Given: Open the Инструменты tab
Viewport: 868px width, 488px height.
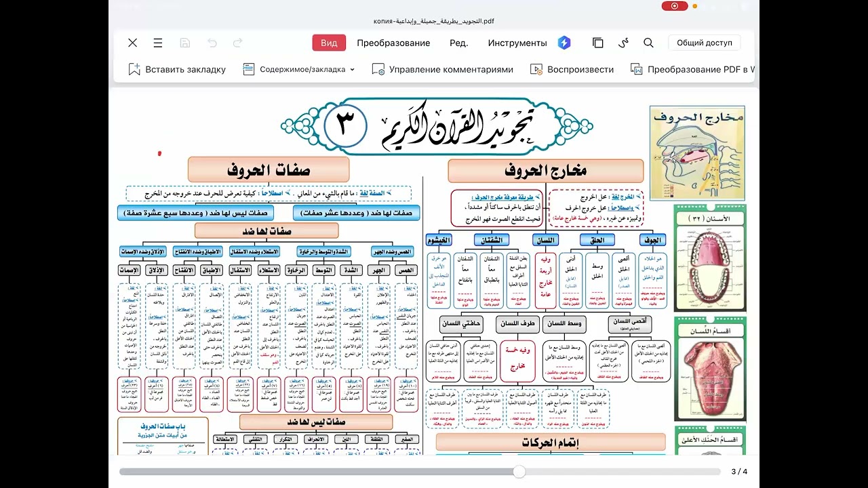Looking at the screenshot, I should (x=517, y=43).
